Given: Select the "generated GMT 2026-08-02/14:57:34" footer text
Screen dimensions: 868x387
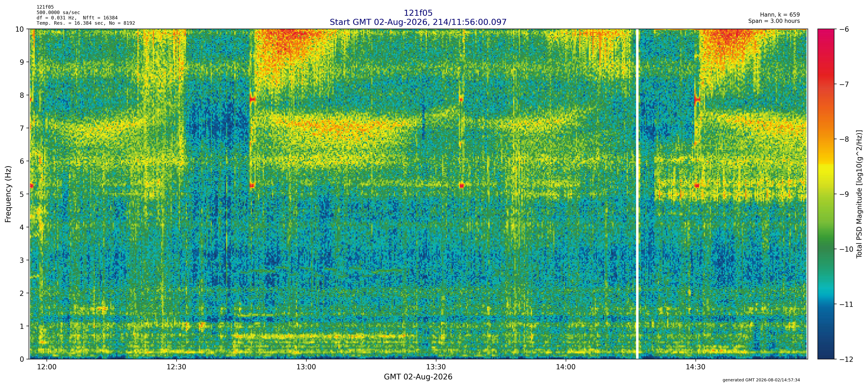Looking at the screenshot, I should (761, 380).
